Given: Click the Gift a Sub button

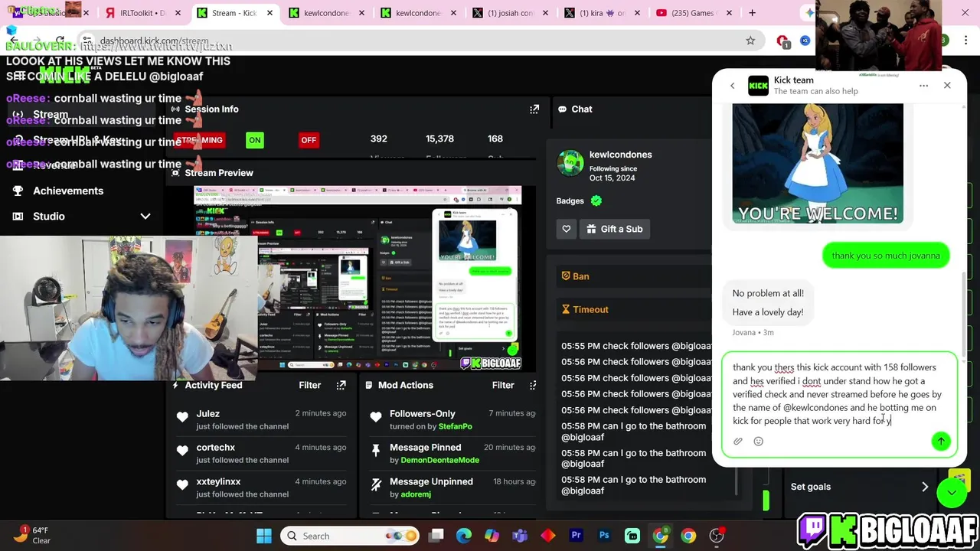Looking at the screenshot, I should point(615,229).
